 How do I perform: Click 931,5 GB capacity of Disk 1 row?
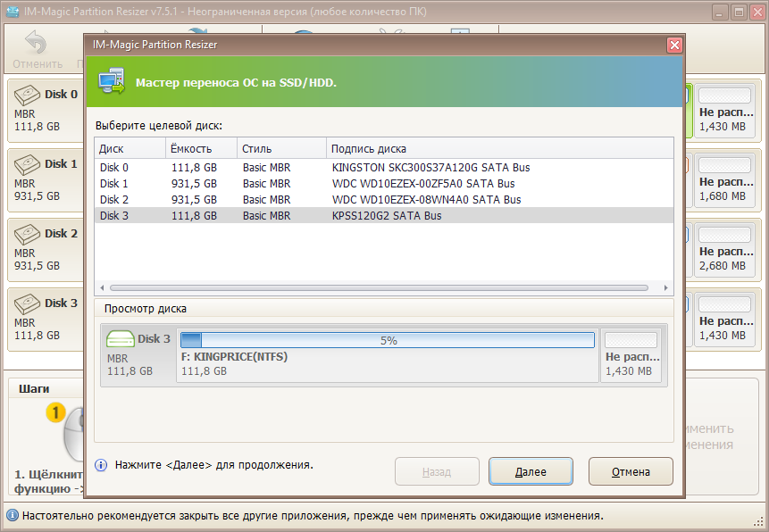tap(194, 184)
